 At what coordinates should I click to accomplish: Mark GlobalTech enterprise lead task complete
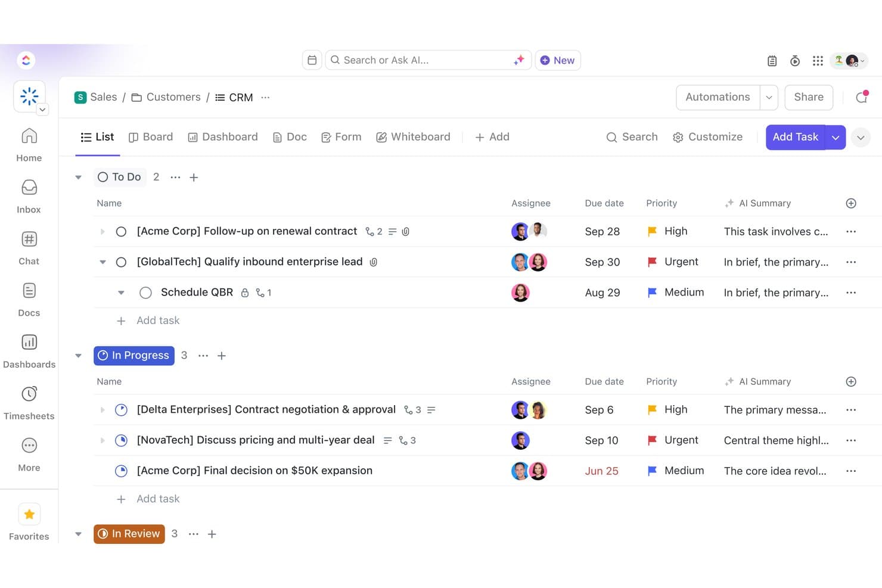click(x=121, y=262)
